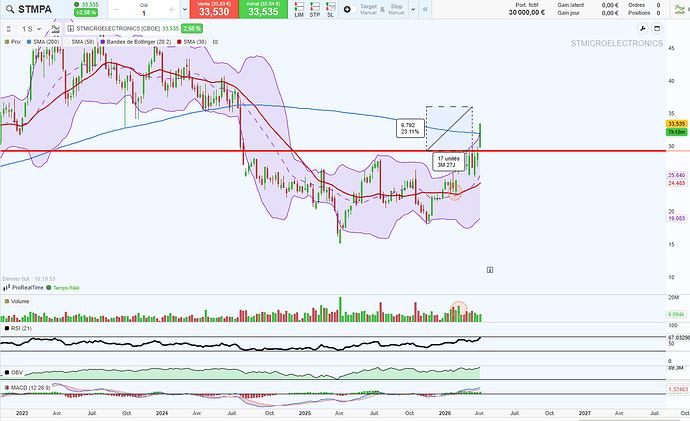Viewport: 690px width, 421px height.
Task: Expand the quantity options dropdown arrow
Action: pyautogui.click(x=184, y=10)
